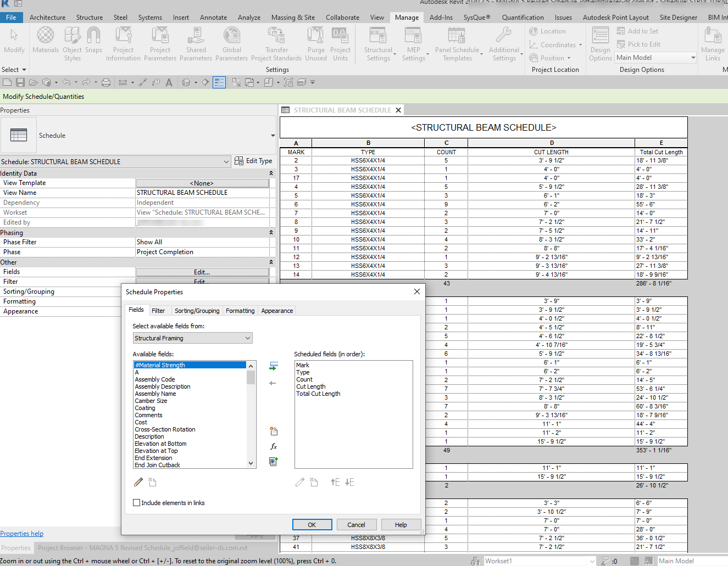The image size is (728, 566).
Task: Click the View Name value field
Action: point(202,193)
